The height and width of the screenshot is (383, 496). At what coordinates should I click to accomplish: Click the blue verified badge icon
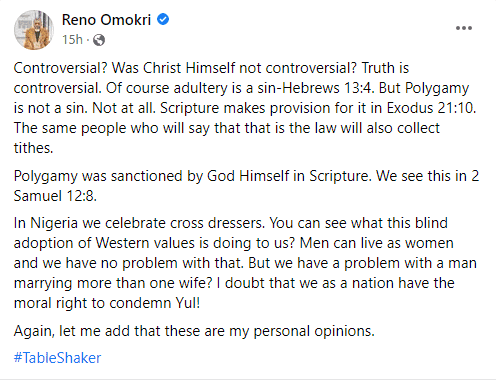tap(163, 19)
